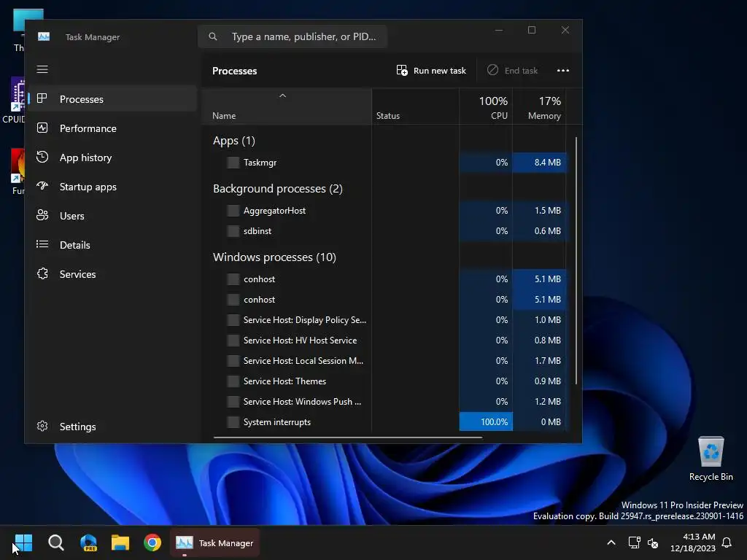Click the vertical scrollbar in process list
The width and height of the screenshot is (747, 560).
[x=576, y=260]
